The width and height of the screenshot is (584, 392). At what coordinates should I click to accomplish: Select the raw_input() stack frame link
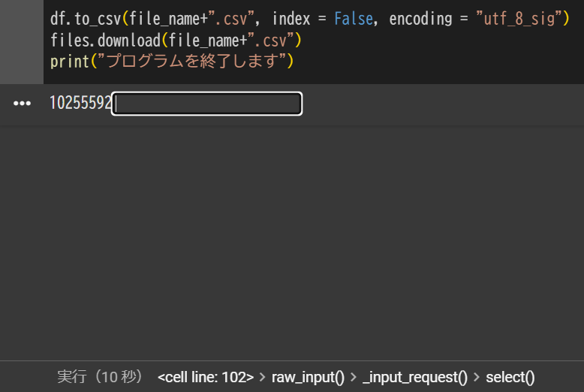pyautogui.click(x=308, y=377)
